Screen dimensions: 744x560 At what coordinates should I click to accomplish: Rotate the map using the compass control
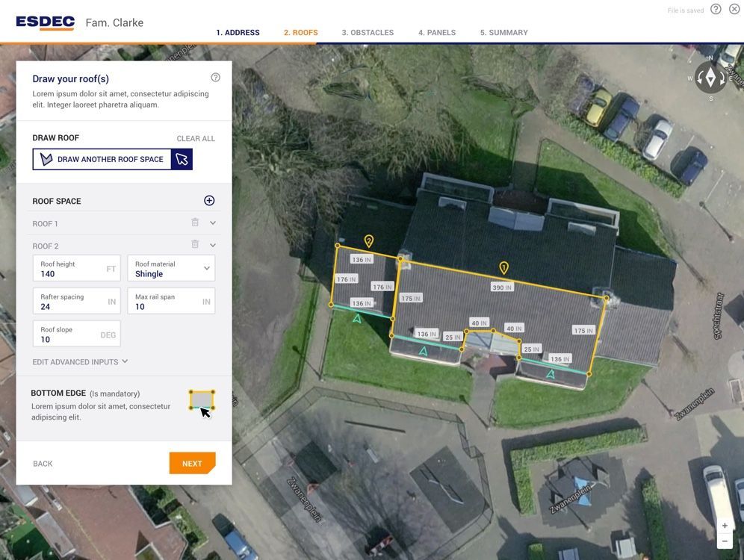pyautogui.click(x=709, y=75)
